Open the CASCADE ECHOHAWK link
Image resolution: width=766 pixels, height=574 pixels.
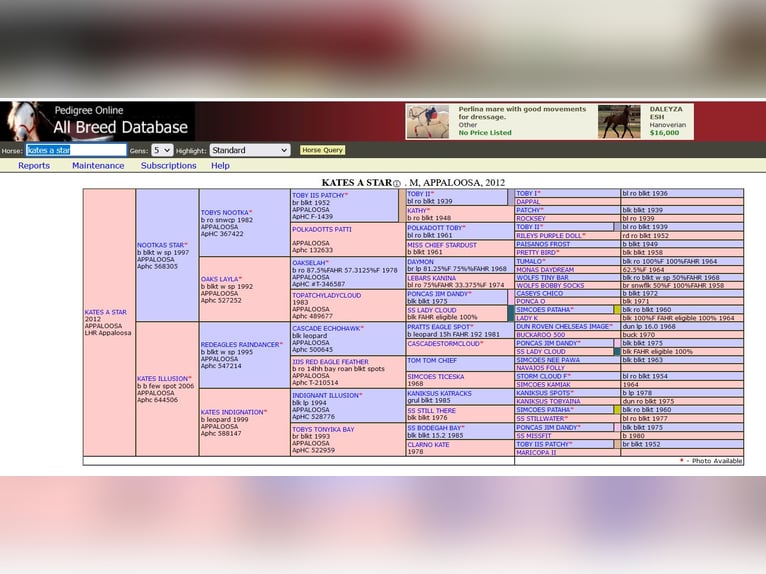click(x=326, y=328)
